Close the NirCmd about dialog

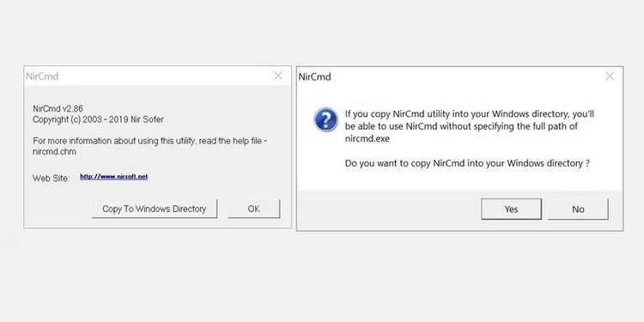coord(278,76)
